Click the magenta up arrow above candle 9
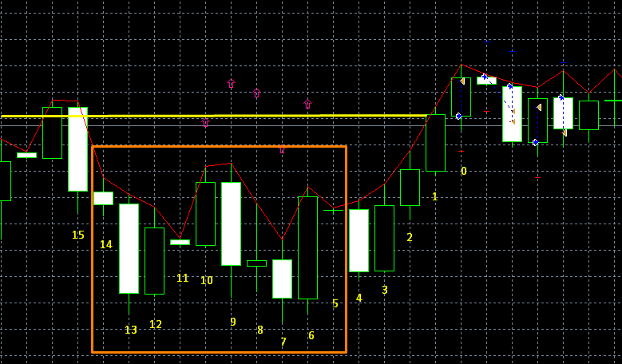Screen dimensions: 622x364 coord(231,83)
